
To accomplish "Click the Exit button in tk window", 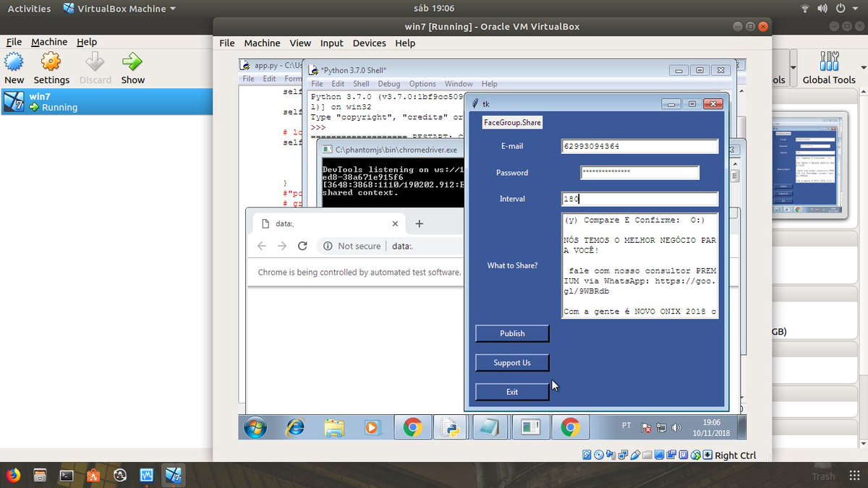I will click(512, 392).
